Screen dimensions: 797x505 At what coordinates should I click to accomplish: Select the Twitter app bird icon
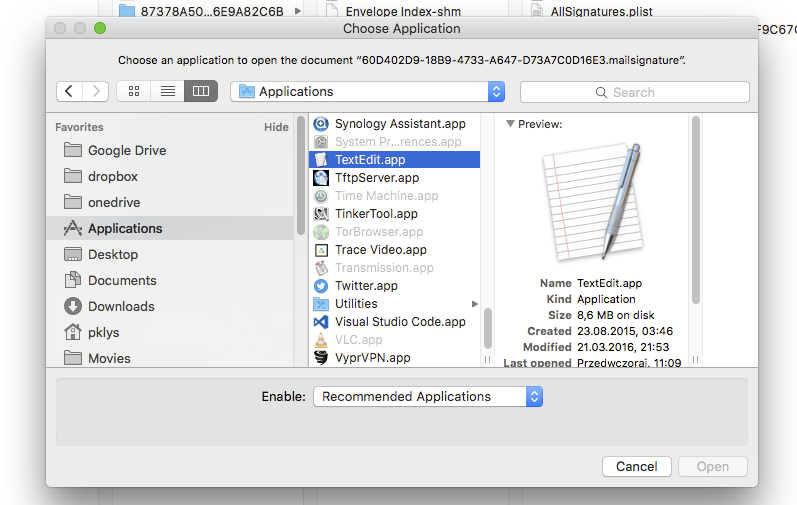(x=321, y=286)
